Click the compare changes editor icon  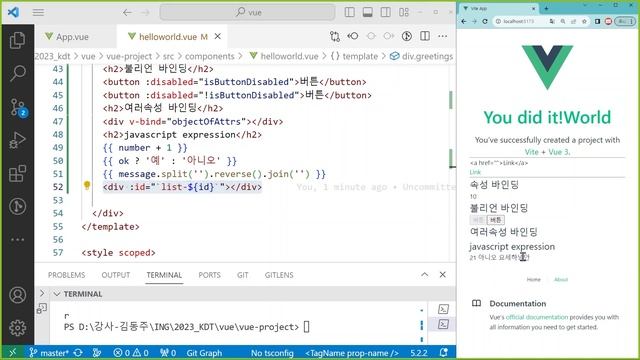click(335, 36)
